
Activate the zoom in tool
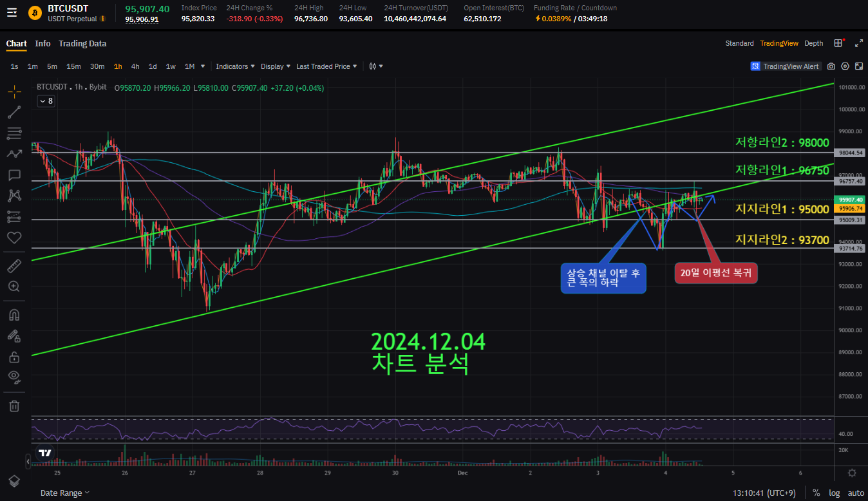pyautogui.click(x=14, y=287)
